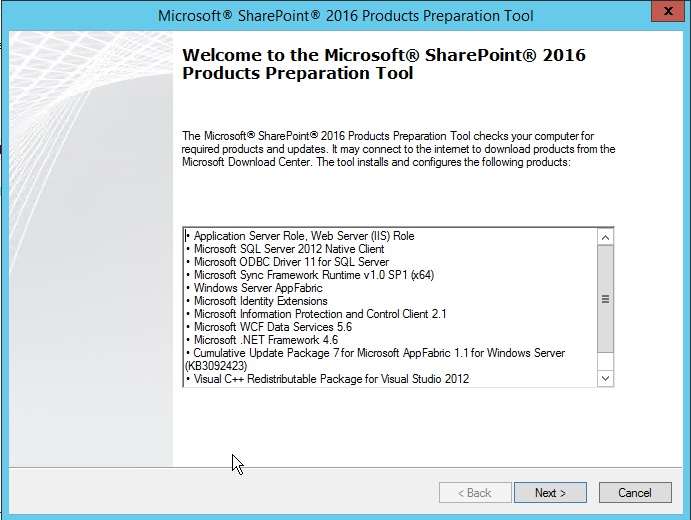Select 'Microsoft ODBC Driver 11 for SQL Server' line

point(287,262)
